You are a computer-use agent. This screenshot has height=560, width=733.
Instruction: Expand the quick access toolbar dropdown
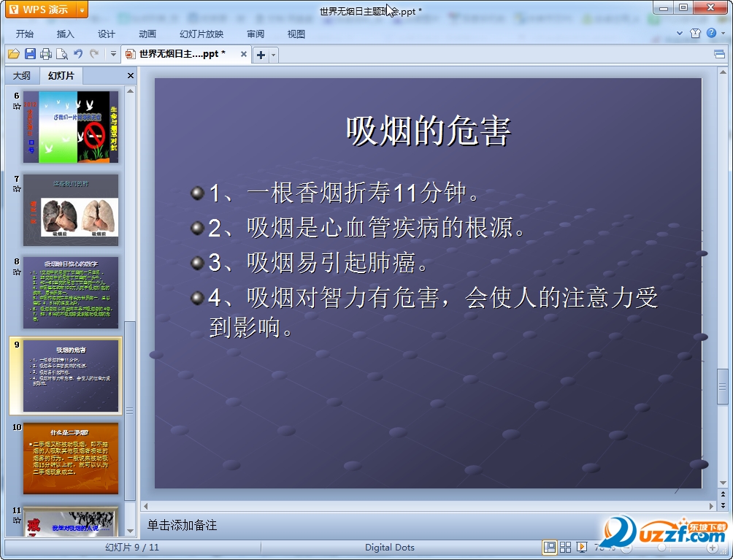tap(113, 54)
